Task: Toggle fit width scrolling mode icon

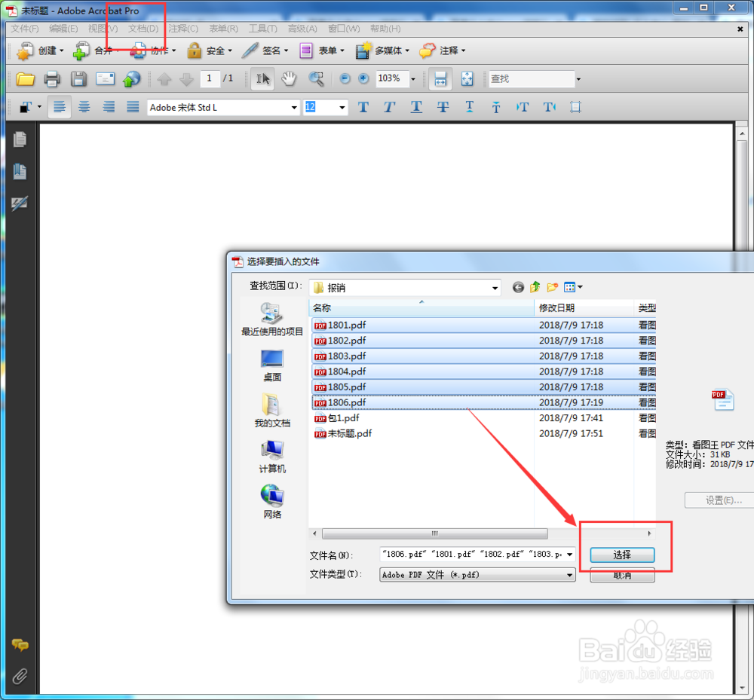Action: [440, 79]
